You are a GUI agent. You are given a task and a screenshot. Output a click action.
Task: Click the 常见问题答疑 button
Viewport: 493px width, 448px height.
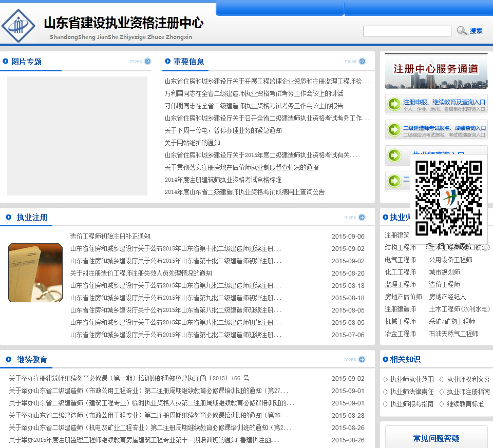pyautogui.click(x=436, y=438)
